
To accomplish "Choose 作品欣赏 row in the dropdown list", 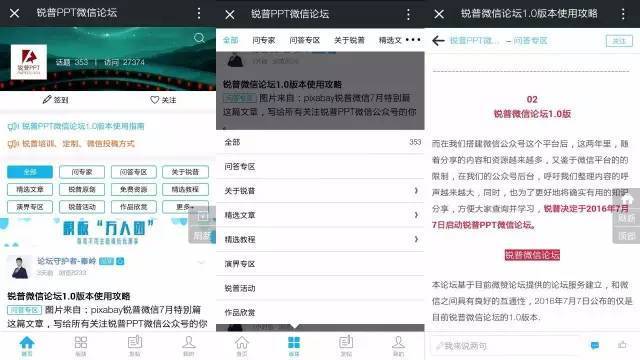I will [320, 312].
